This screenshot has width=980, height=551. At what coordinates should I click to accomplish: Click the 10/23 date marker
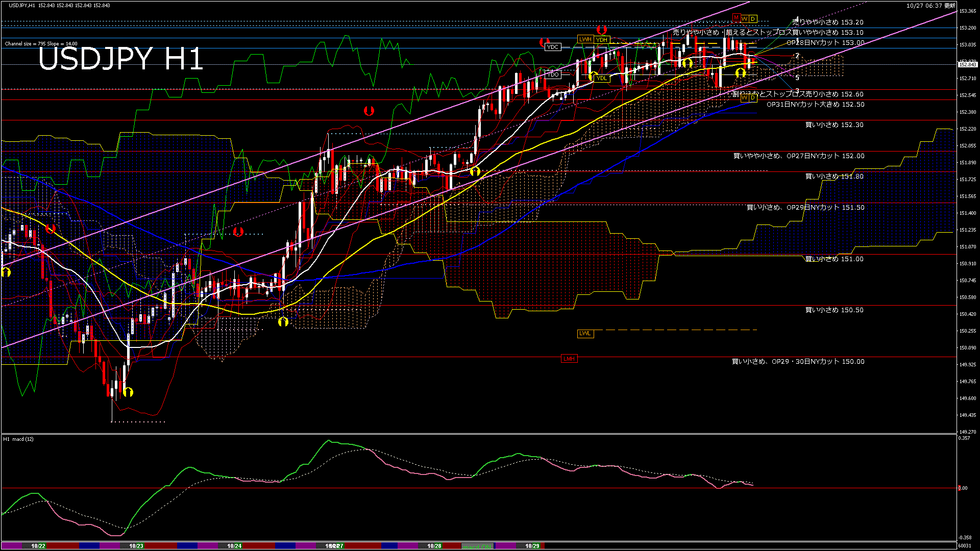[x=136, y=546]
